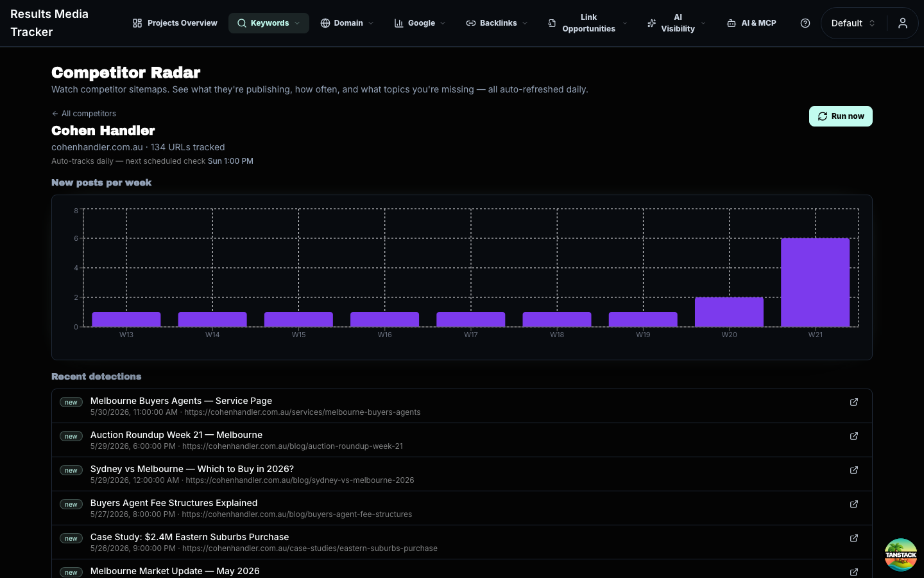Click the Domain globe icon
924x578 pixels.
point(325,23)
